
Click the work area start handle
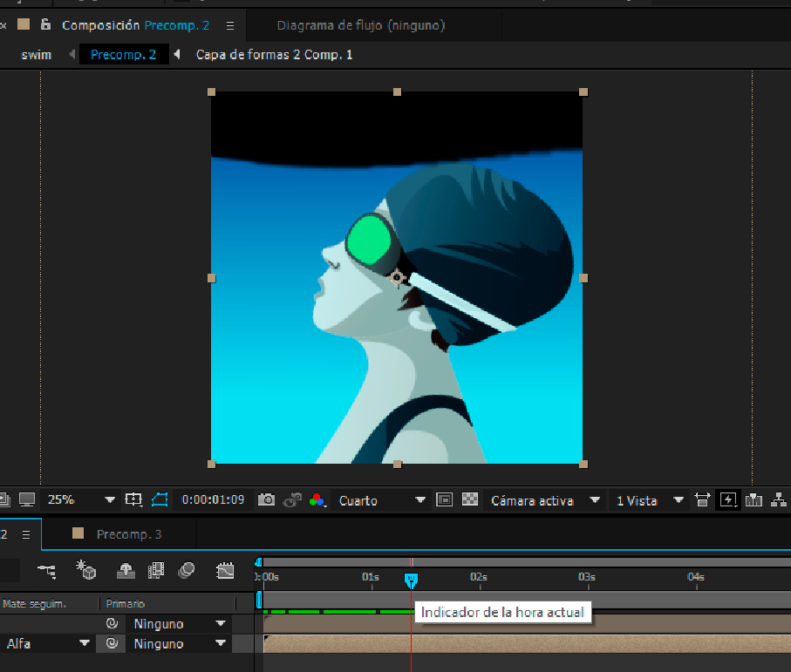click(x=259, y=600)
